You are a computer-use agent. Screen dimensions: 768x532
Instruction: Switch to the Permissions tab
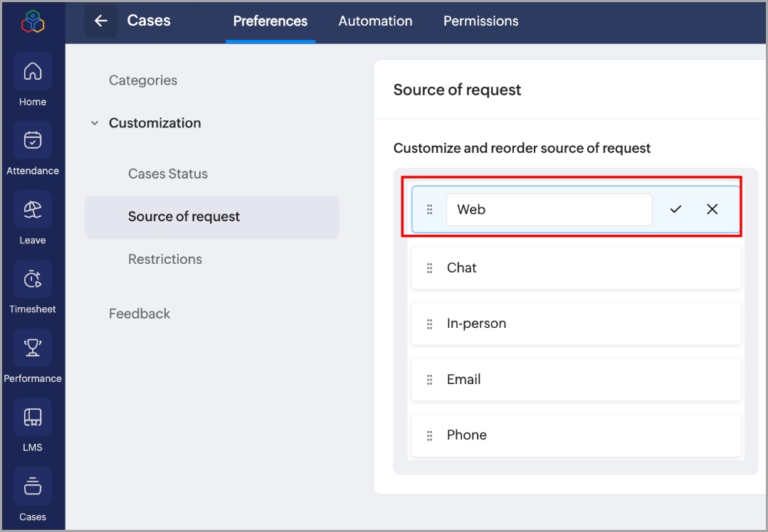pyautogui.click(x=480, y=21)
